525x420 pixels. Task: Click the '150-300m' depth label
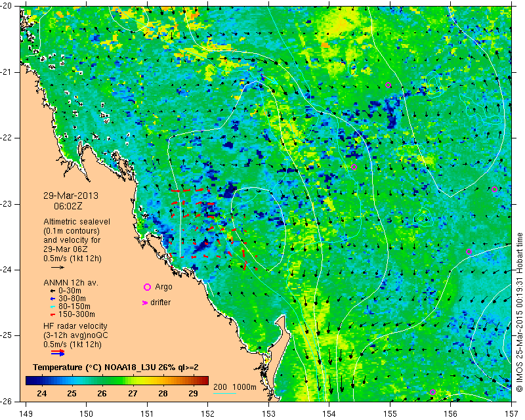[x=76, y=314]
